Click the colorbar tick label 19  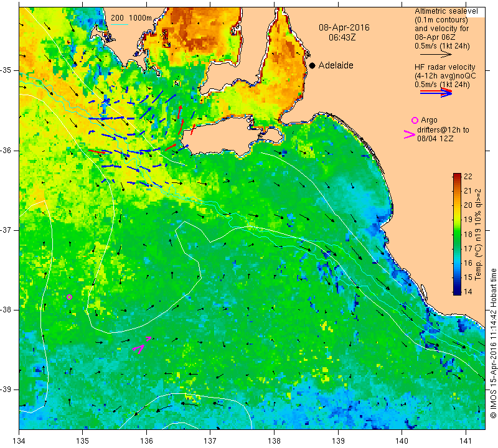click(468, 220)
